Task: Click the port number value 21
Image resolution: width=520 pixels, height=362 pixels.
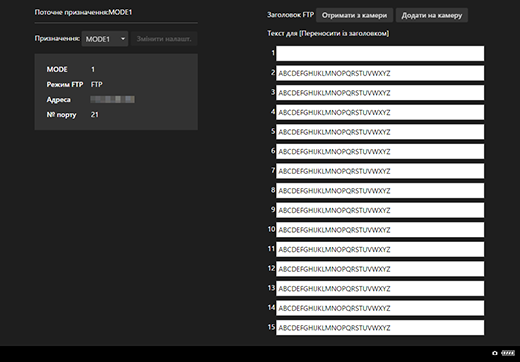Action: pos(95,115)
